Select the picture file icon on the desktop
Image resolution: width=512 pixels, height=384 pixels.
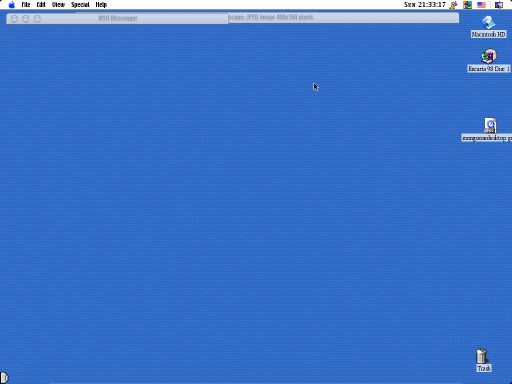490,125
